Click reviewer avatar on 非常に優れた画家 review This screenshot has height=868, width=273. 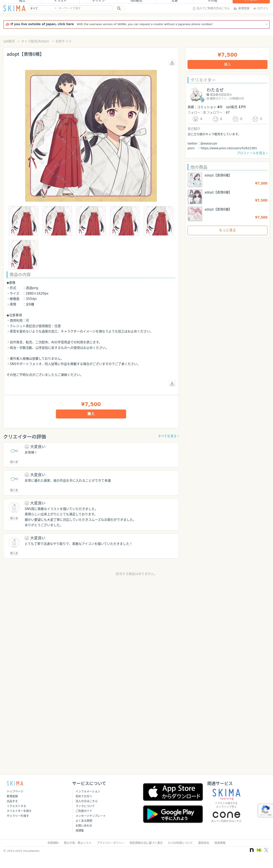[14, 479]
